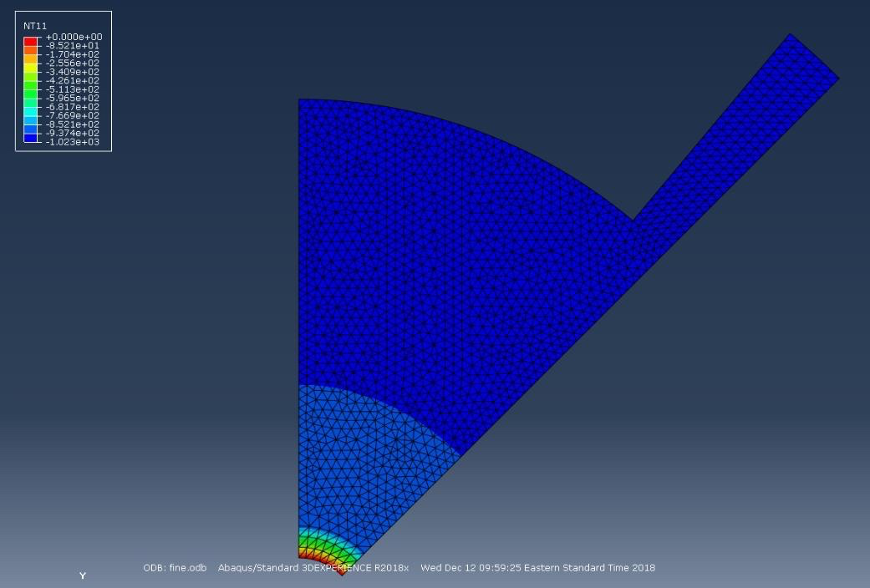This screenshot has height=588, width=870.
Task: Click the notch where the fin meets the body
Action: tap(633, 219)
